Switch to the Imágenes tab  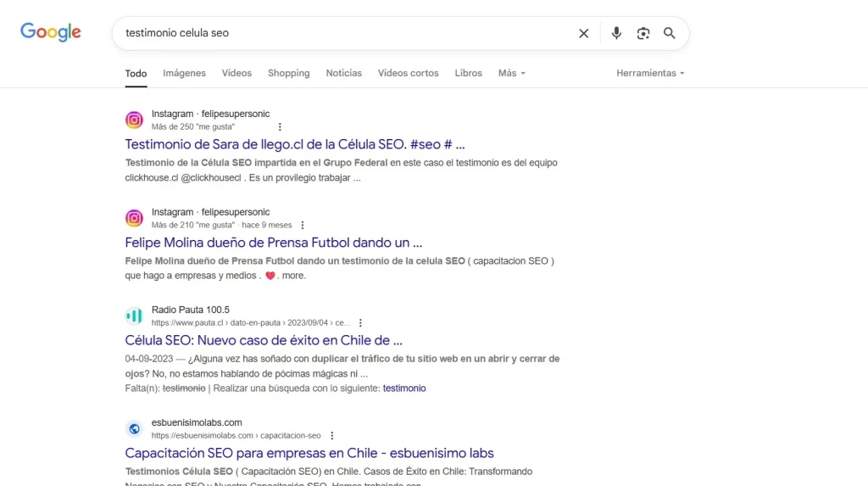coord(184,73)
